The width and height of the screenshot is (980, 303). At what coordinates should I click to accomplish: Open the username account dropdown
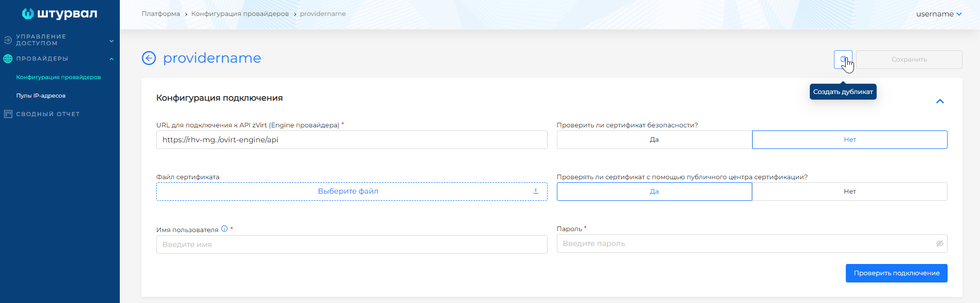tap(938, 14)
